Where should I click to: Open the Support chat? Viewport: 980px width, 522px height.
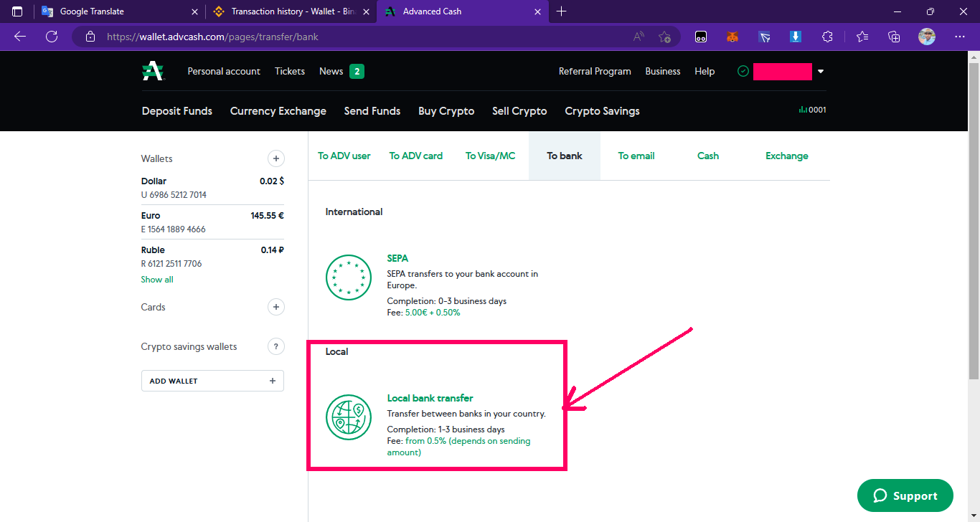pyautogui.click(x=905, y=495)
